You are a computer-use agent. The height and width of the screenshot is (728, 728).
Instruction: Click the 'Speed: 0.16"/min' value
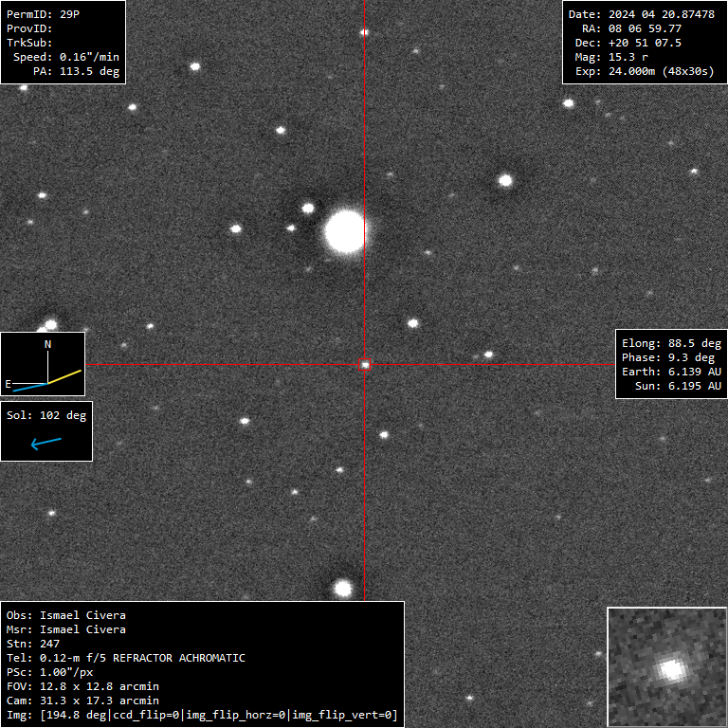[66, 57]
